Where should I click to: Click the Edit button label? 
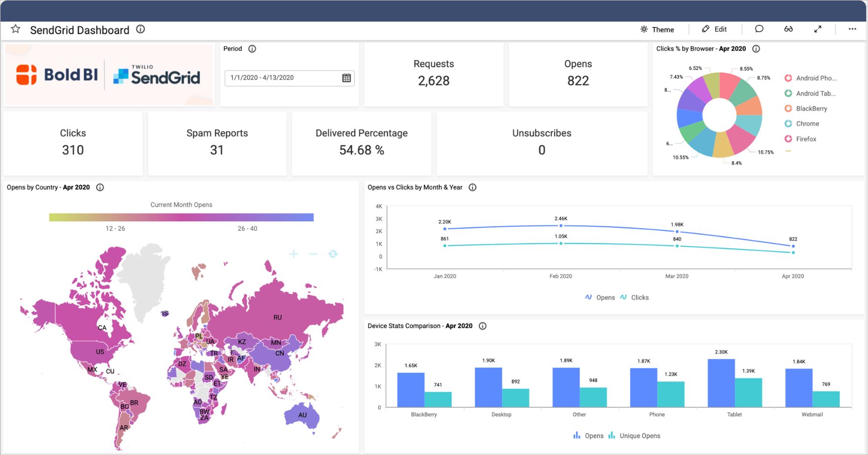pos(720,29)
